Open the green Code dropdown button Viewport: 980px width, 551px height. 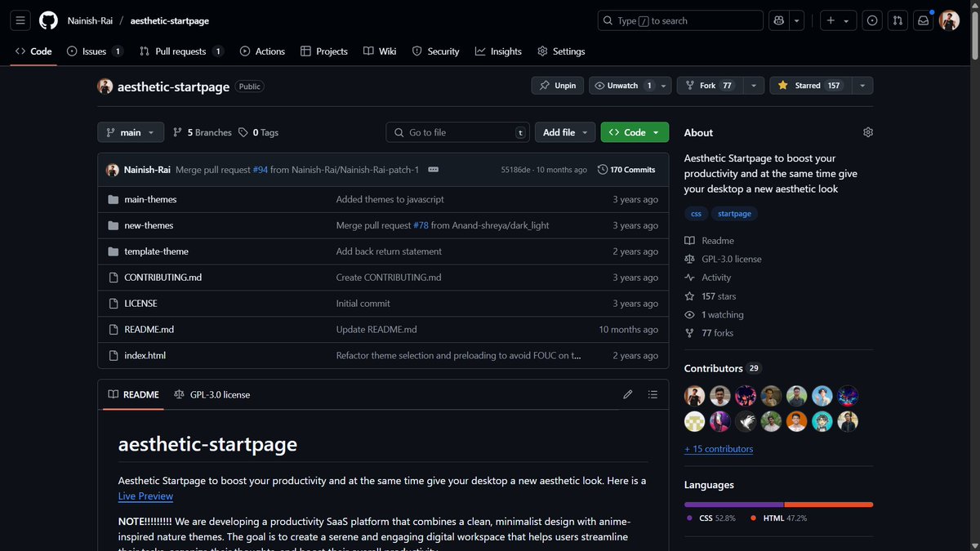(635, 132)
